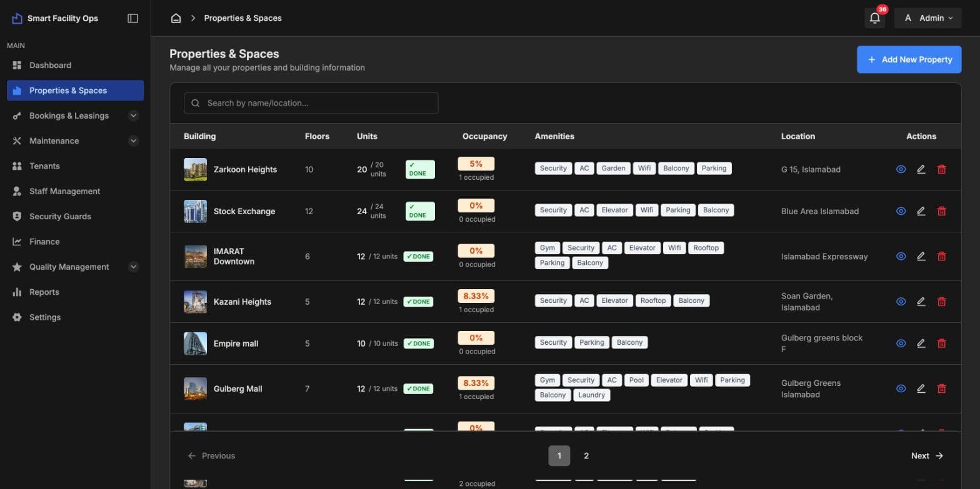This screenshot has width=980, height=489.
Task: Open Staff Management section
Action: pyautogui.click(x=75, y=191)
